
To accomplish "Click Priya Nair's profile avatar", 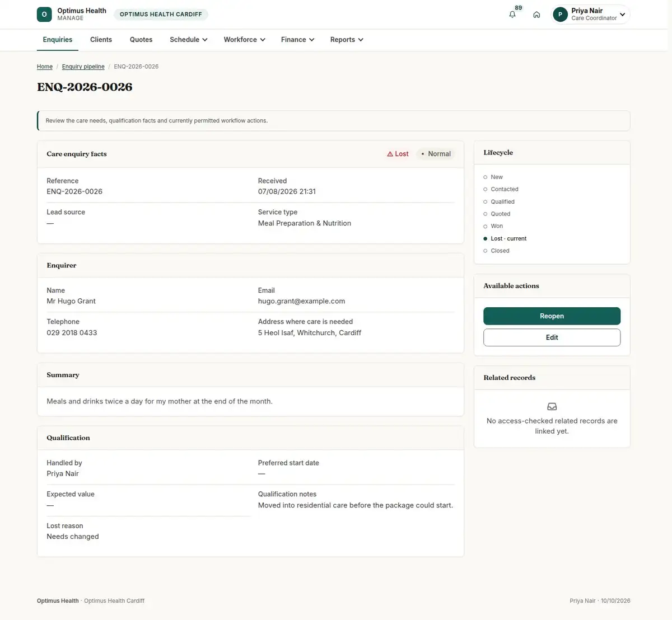I will pos(560,15).
